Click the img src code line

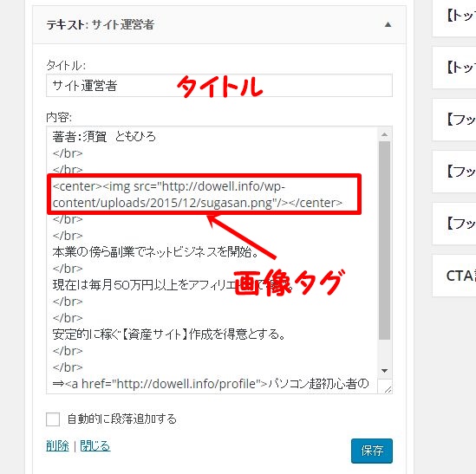(198, 194)
